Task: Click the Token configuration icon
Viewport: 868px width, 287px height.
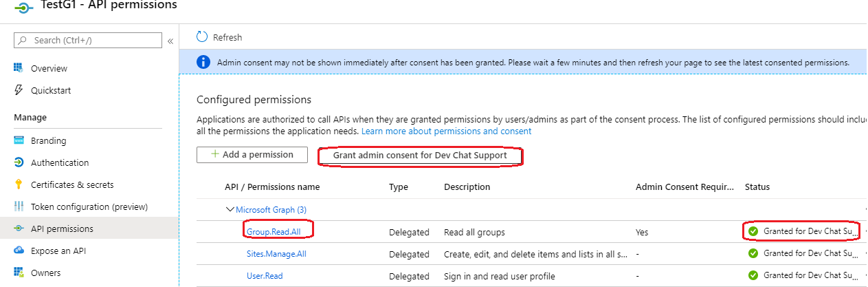Action: tap(19, 207)
